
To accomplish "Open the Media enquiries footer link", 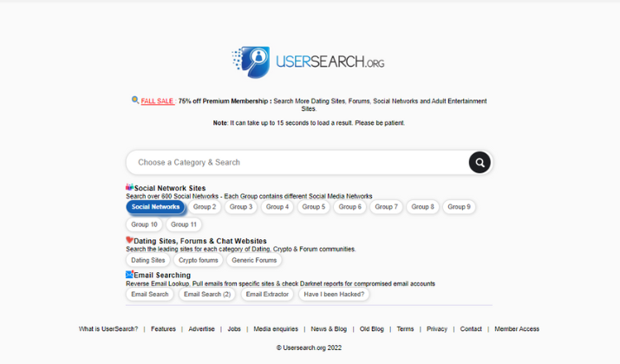I will (x=276, y=328).
